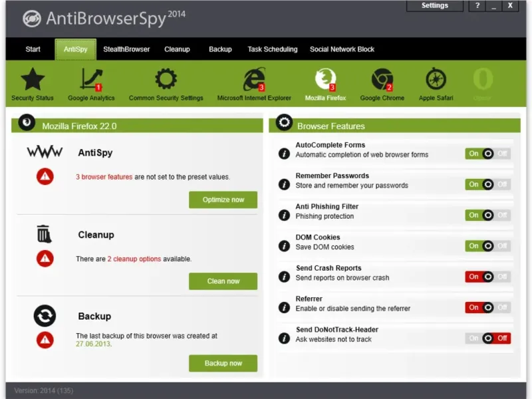532x399 pixels.
Task: Click the red warning icon under Cleanup
Action: 45,259
